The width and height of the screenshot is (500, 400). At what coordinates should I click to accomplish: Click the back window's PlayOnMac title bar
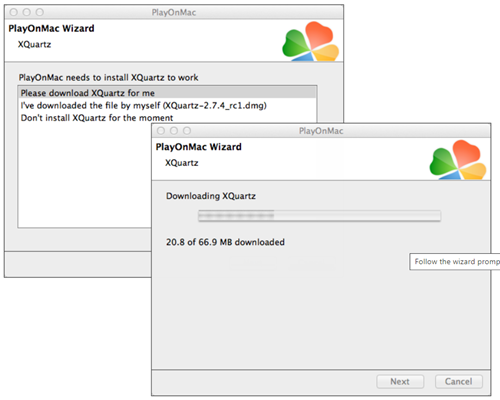pyautogui.click(x=174, y=12)
